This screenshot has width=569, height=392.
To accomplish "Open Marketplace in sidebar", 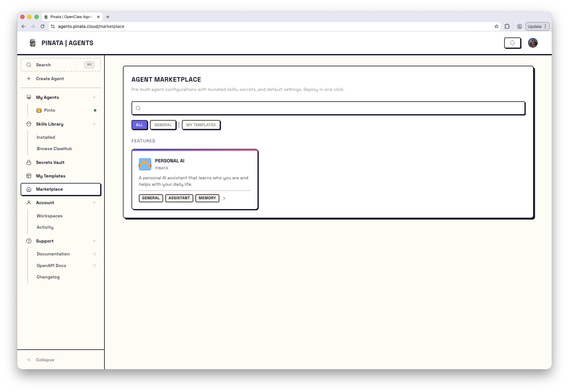I will pos(61,189).
